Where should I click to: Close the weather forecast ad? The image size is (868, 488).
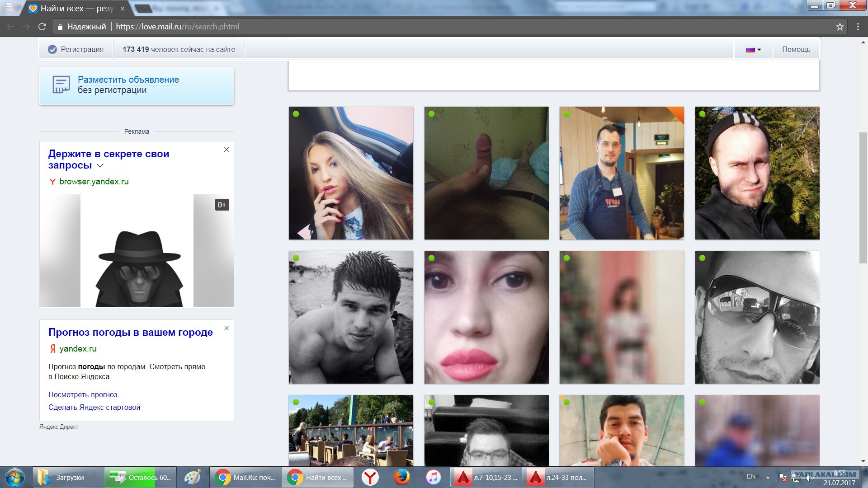click(226, 328)
